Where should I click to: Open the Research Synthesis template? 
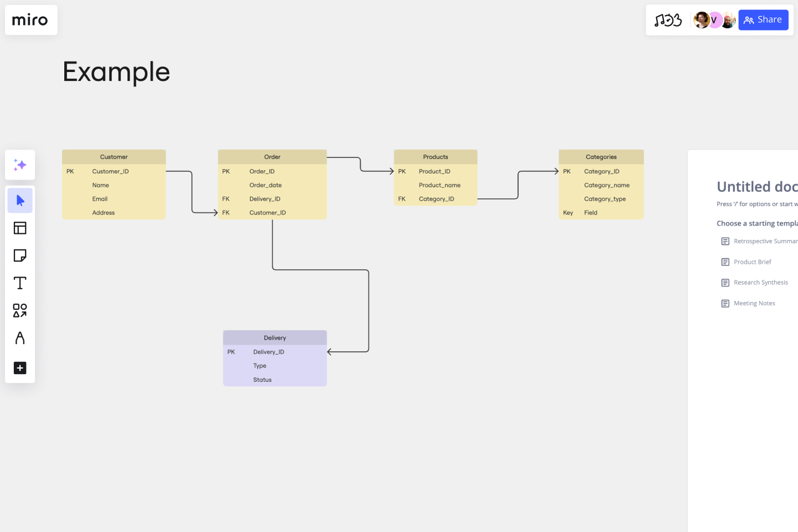coord(760,283)
